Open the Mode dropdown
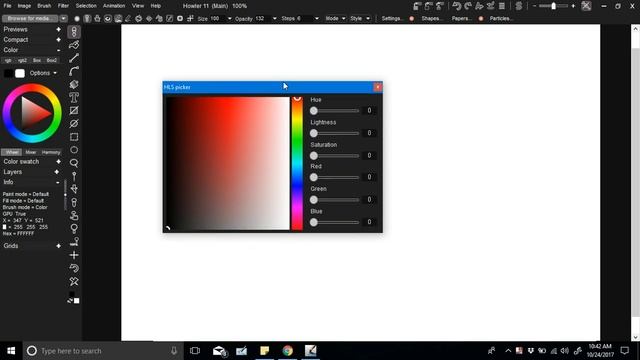This screenshot has width=640, height=360. point(336,18)
